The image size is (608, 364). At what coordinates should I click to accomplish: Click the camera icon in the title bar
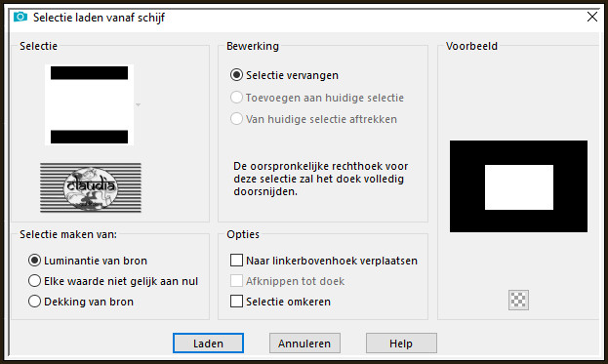(20, 17)
